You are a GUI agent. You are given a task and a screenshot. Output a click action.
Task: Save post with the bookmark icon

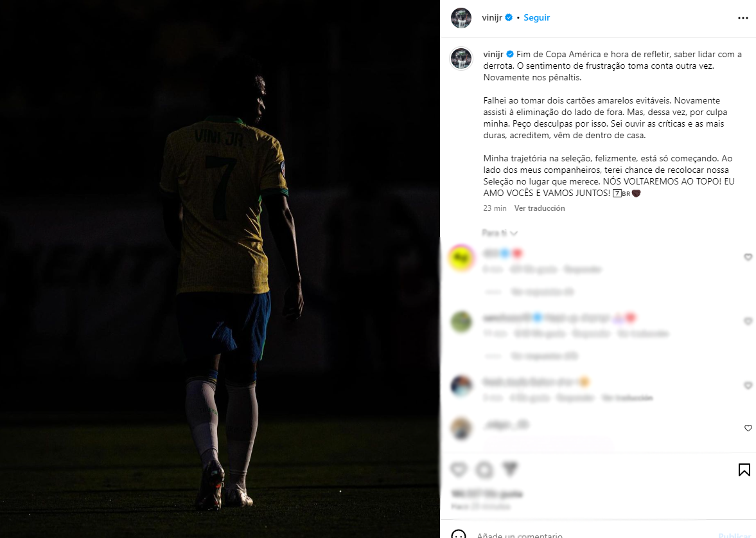744,469
